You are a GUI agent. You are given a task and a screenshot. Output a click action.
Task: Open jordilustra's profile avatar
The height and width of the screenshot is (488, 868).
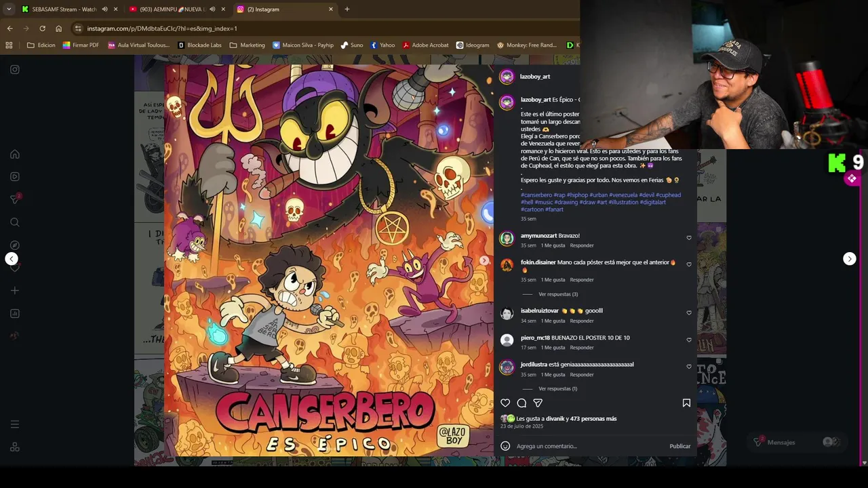507,367
